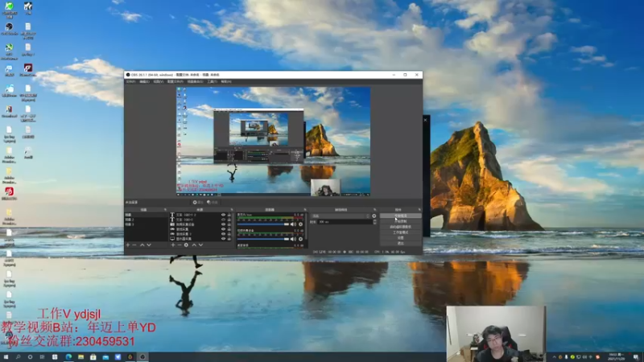The image size is (644, 362).
Task: Toggle visibility of display capture source
Action: point(223,239)
